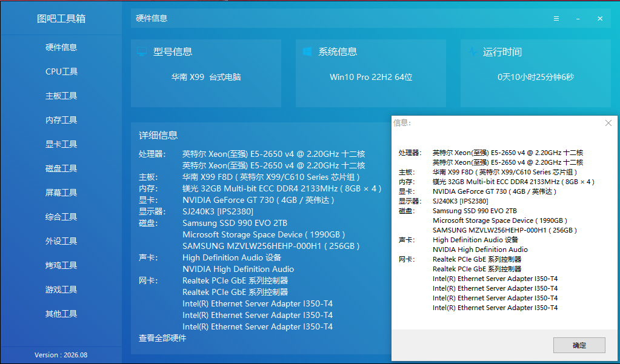Click the 硬件信息 title in the top bar
Image resolution: width=620 pixels, height=364 pixels.
coord(152,19)
